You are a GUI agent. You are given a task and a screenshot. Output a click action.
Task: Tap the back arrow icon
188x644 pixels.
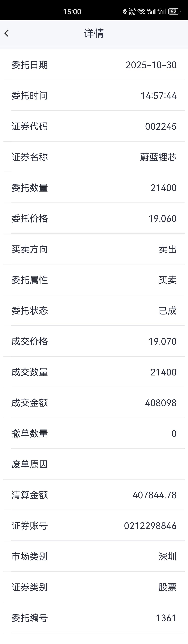(x=6, y=33)
